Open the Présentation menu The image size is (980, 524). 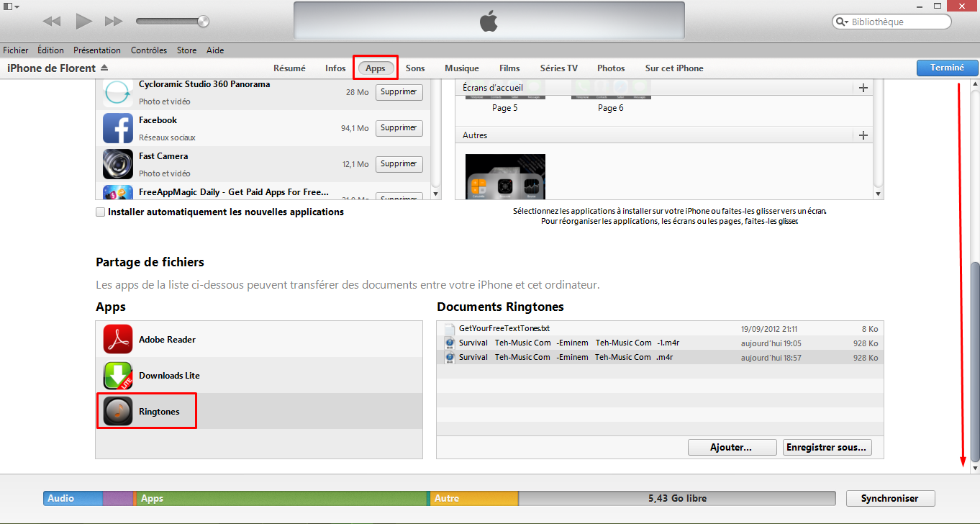tap(97, 50)
